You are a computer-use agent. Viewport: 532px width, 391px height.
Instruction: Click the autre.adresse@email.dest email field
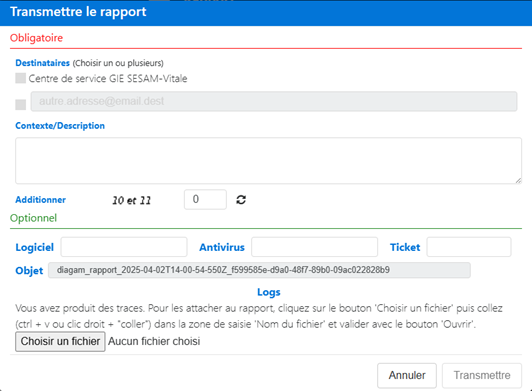click(x=274, y=101)
